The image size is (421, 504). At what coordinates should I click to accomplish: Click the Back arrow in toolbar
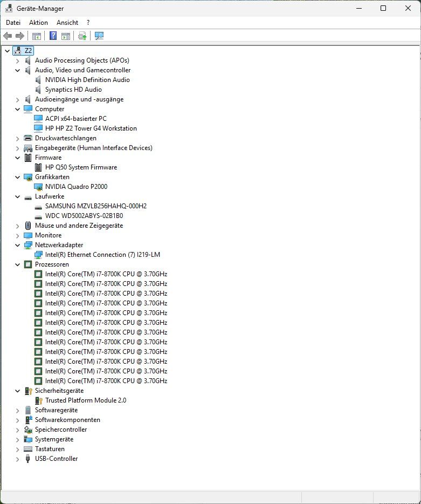(8, 36)
